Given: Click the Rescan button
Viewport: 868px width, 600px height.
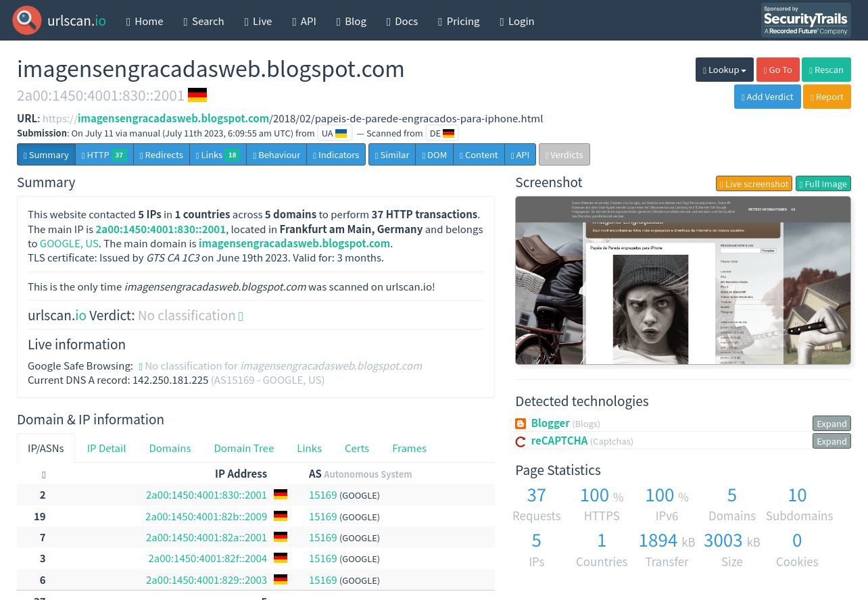Looking at the screenshot, I should 826,70.
